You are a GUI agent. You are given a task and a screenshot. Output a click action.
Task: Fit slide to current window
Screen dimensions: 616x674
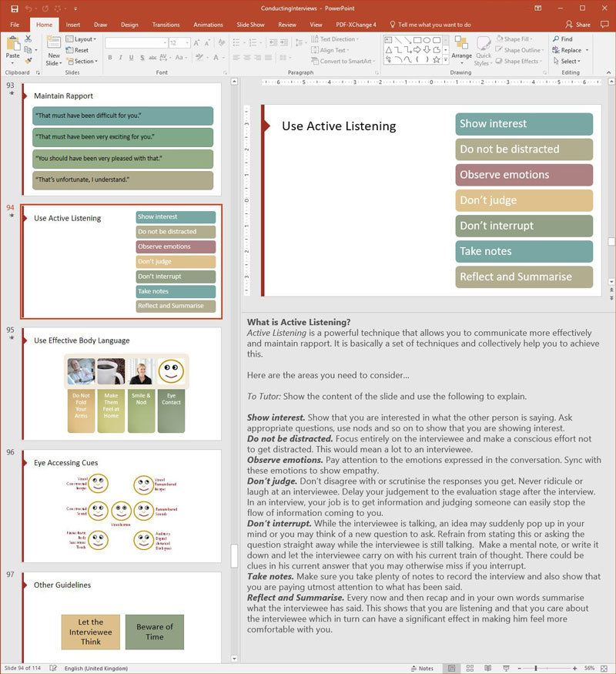604,669
